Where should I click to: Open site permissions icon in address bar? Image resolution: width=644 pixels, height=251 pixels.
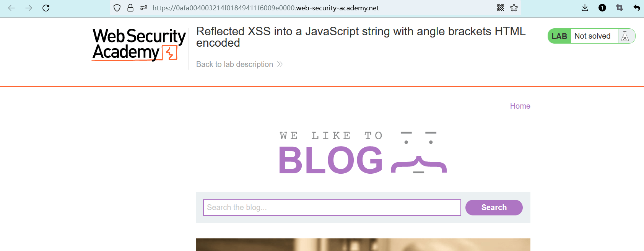point(144,8)
